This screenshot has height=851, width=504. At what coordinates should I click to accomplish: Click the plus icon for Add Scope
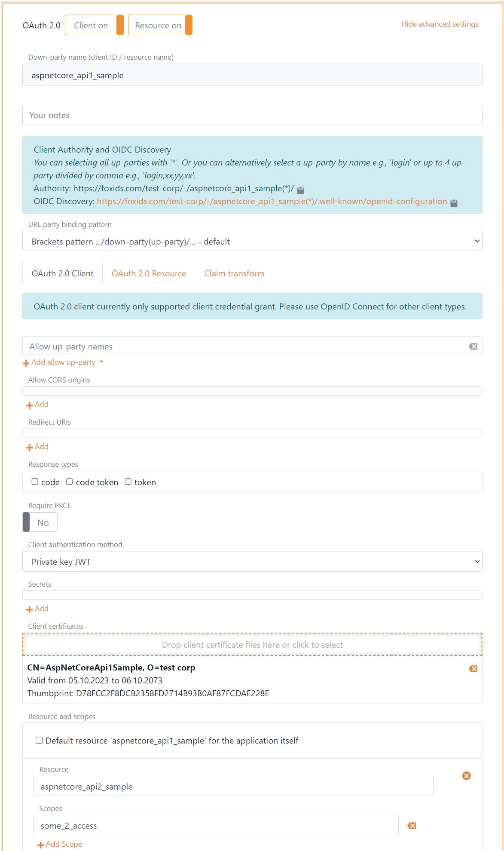41,845
